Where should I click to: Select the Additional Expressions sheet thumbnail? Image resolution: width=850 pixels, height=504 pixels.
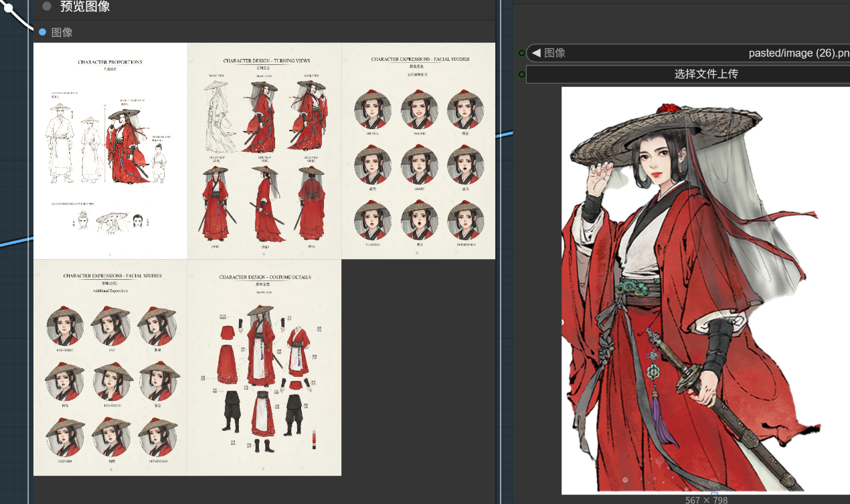[x=110, y=367]
